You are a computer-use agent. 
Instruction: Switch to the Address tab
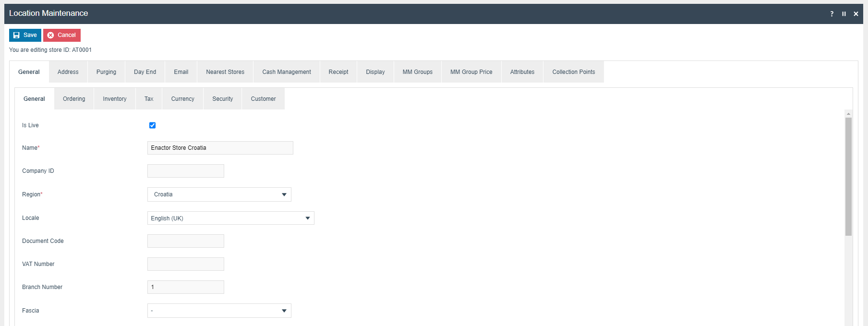point(68,72)
